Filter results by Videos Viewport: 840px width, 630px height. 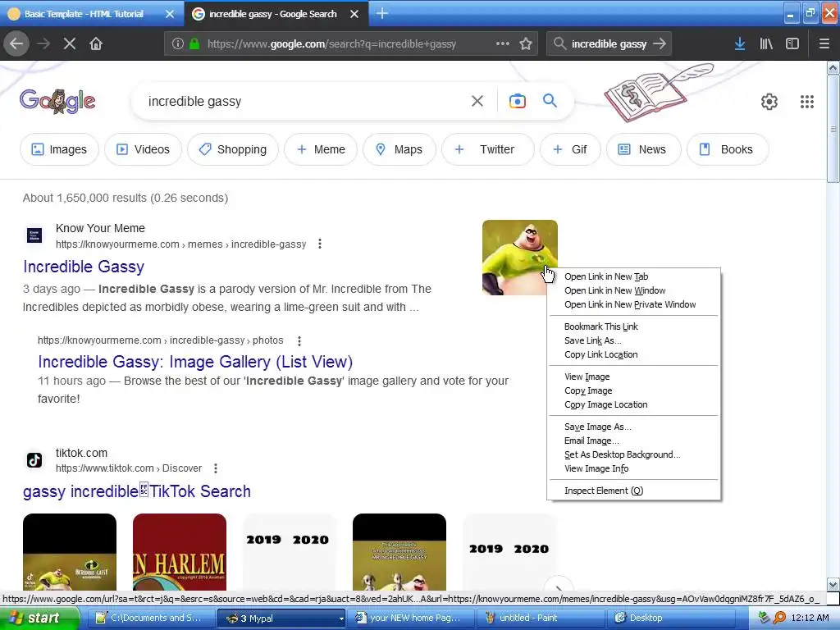143,149
